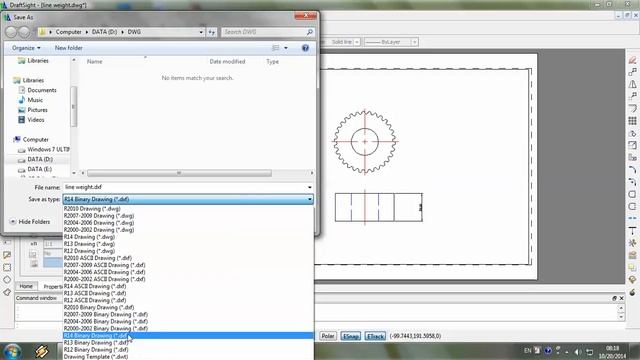Screen dimensions: 640x360
Task: Open the Windows Start menu
Action: (12, 351)
